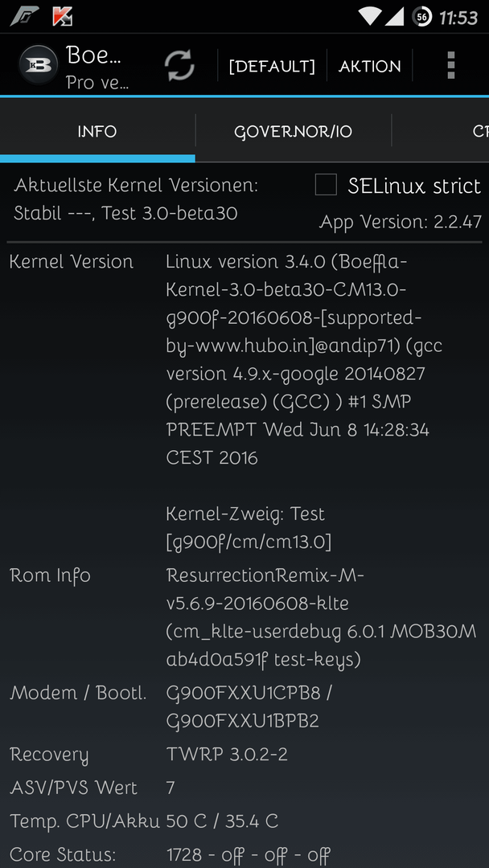Viewport: 489px width, 868px height.
Task: Open the AKTION menu
Action: pos(369,67)
